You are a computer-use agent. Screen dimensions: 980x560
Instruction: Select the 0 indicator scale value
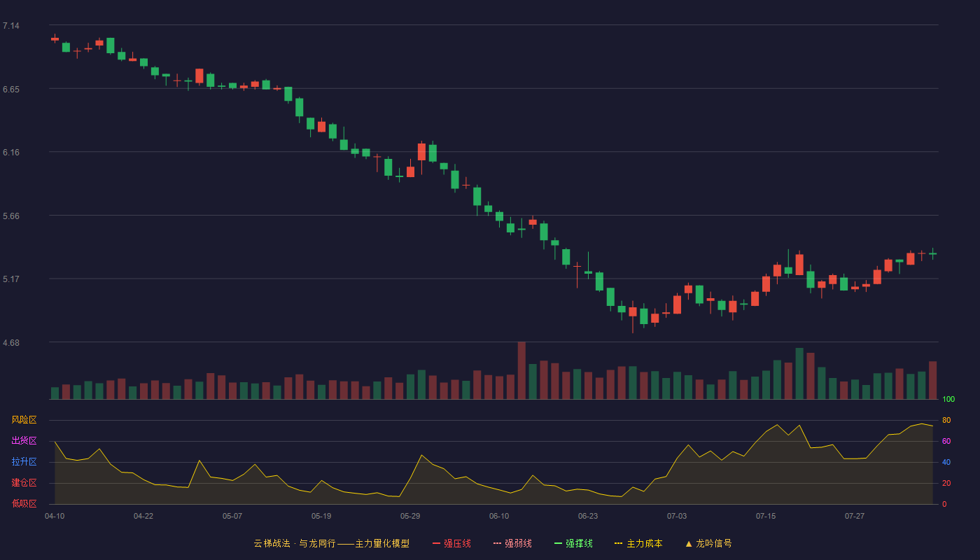coord(944,505)
